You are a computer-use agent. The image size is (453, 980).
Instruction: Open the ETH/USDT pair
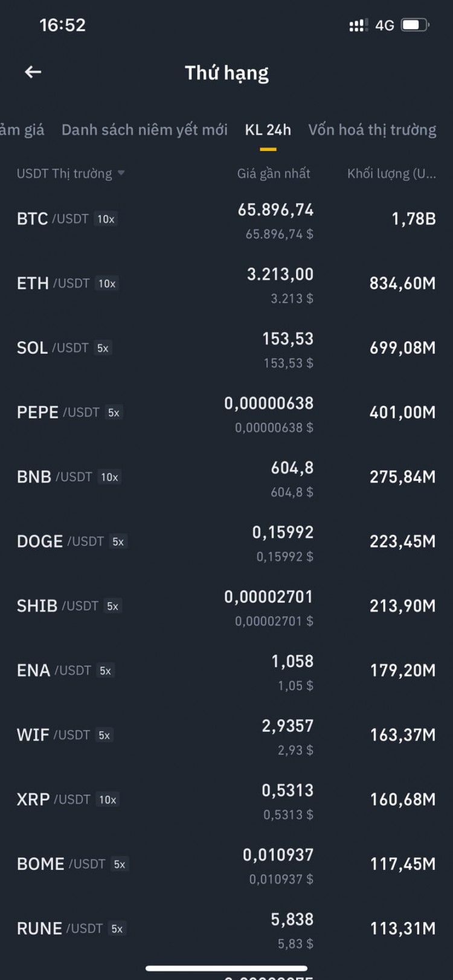pyautogui.click(x=226, y=284)
